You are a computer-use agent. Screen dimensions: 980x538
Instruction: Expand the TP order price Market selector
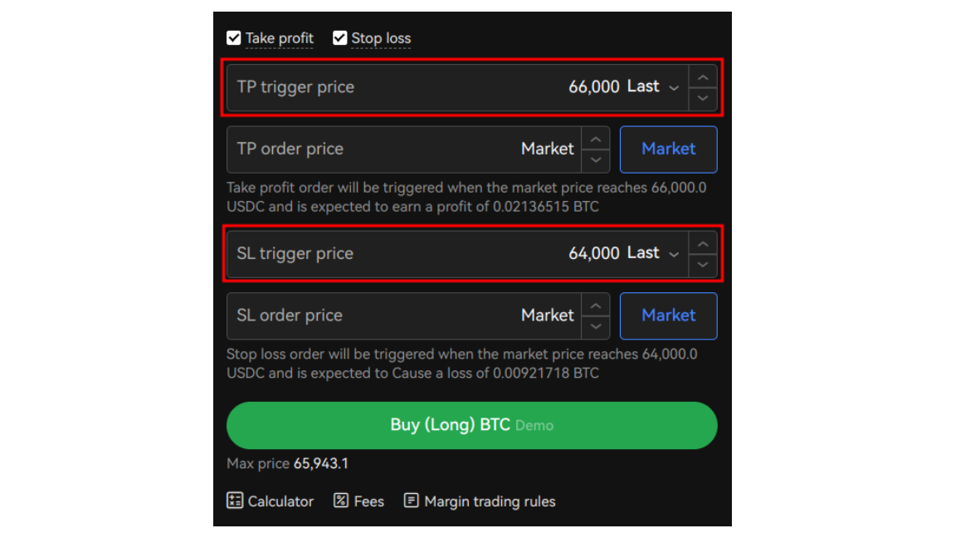pyautogui.click(x=547, y=149)
